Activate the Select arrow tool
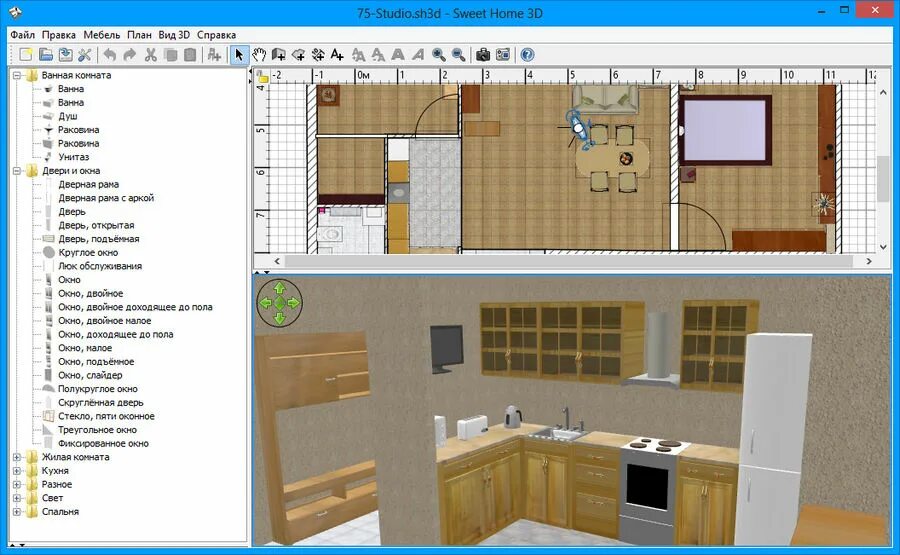The image size is (900, 555). (239, 55)
